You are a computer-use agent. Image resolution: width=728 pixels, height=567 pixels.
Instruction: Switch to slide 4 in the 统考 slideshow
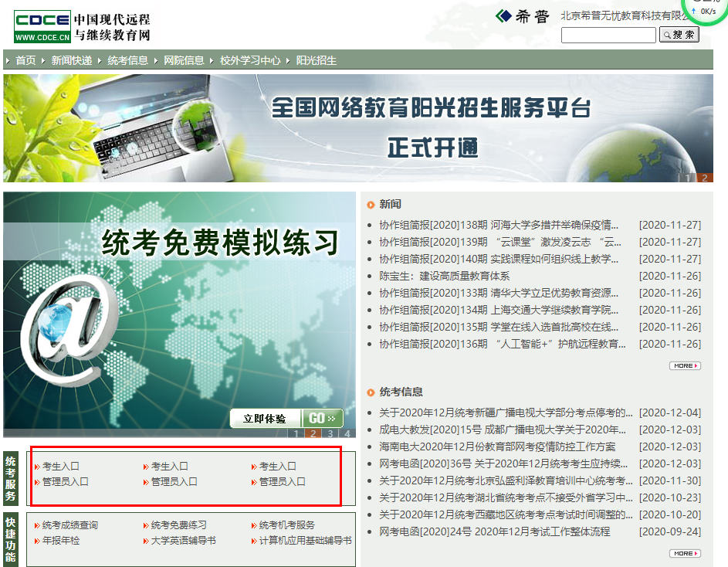point(348,433)
